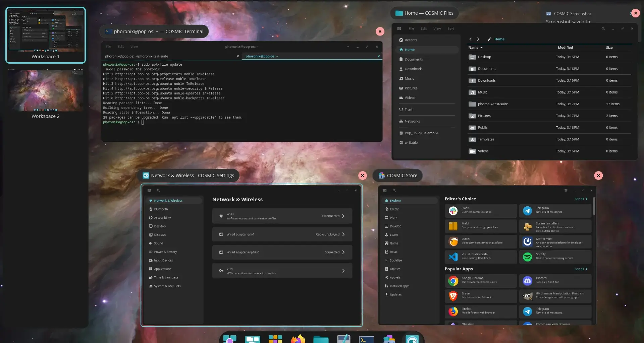This screenshot has width=644, height=343.
Task: Open the Applets category in COSMIC Store
Action: 395,277
